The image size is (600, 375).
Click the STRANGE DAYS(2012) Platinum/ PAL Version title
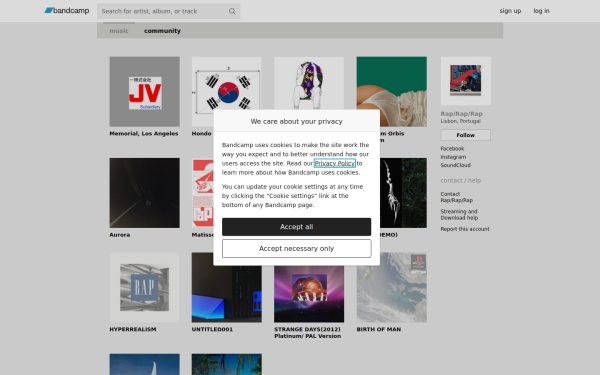pos(307,333)
